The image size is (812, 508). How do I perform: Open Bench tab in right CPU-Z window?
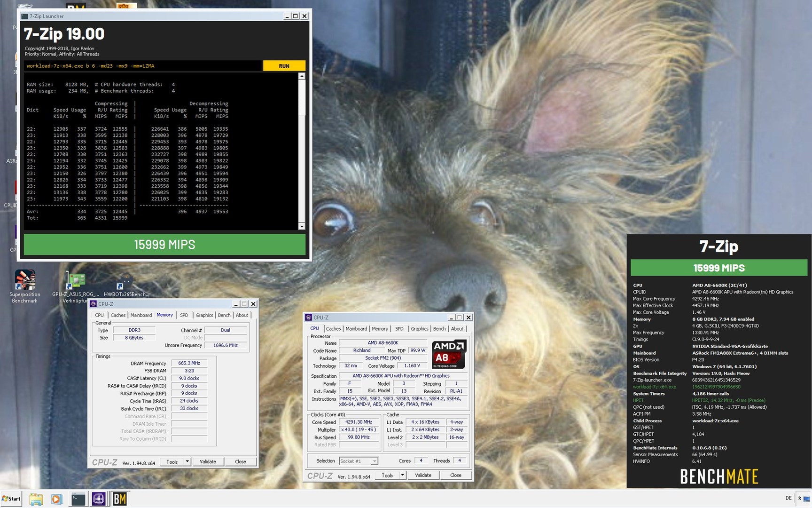(x=439, y=329)
